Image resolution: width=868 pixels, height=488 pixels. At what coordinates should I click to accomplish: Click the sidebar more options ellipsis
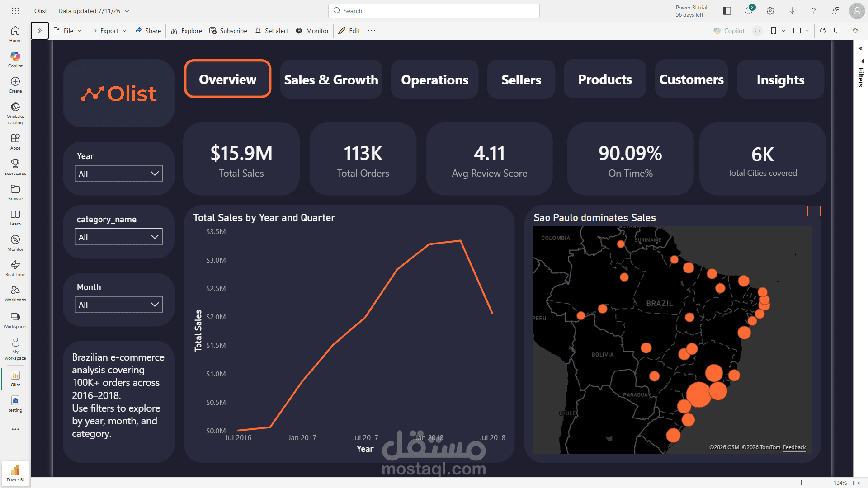[15, 429]
